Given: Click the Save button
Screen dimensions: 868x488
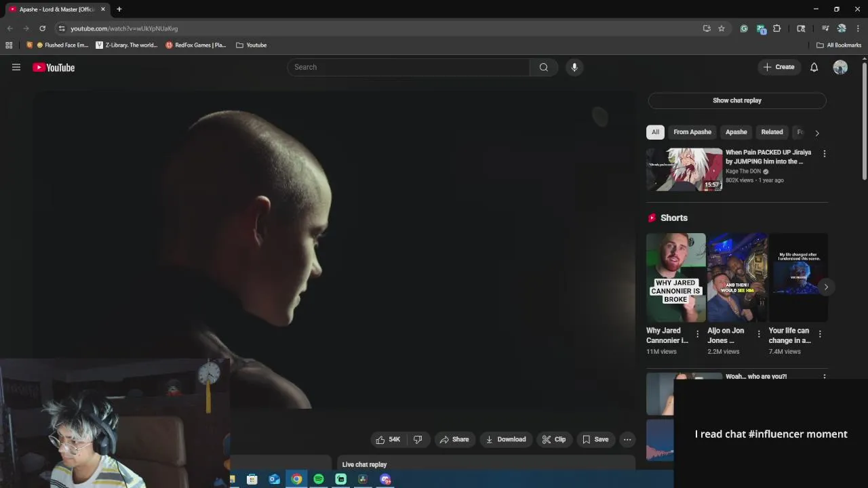Looking at the screenshot, I should [595, 439].
